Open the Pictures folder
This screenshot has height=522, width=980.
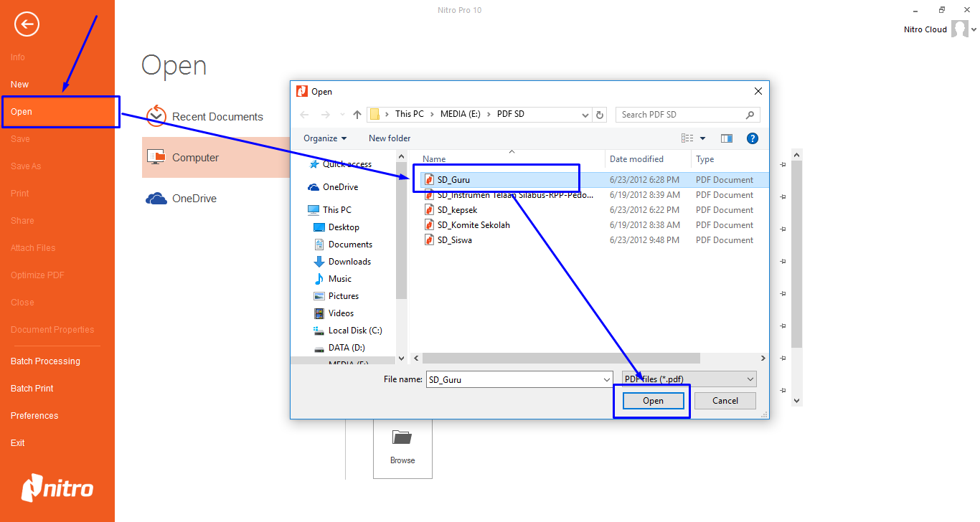click(336, 296)
